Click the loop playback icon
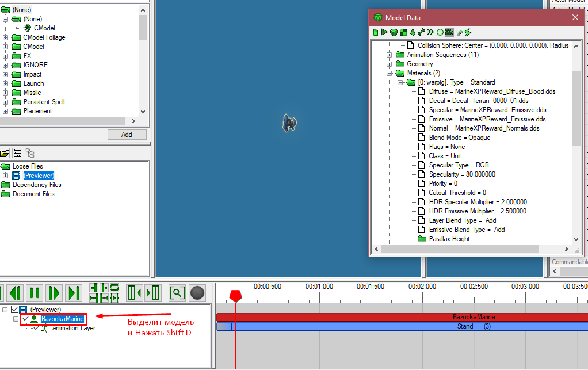The width and height of the screenshot is (588, 370). [x=114, y=288]
